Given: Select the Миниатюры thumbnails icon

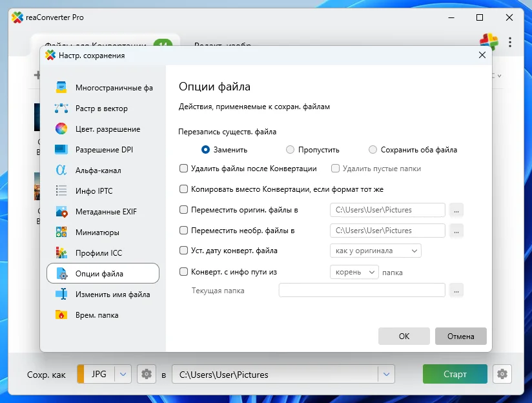Looking at the screenshot, I should tap(61, 232).
